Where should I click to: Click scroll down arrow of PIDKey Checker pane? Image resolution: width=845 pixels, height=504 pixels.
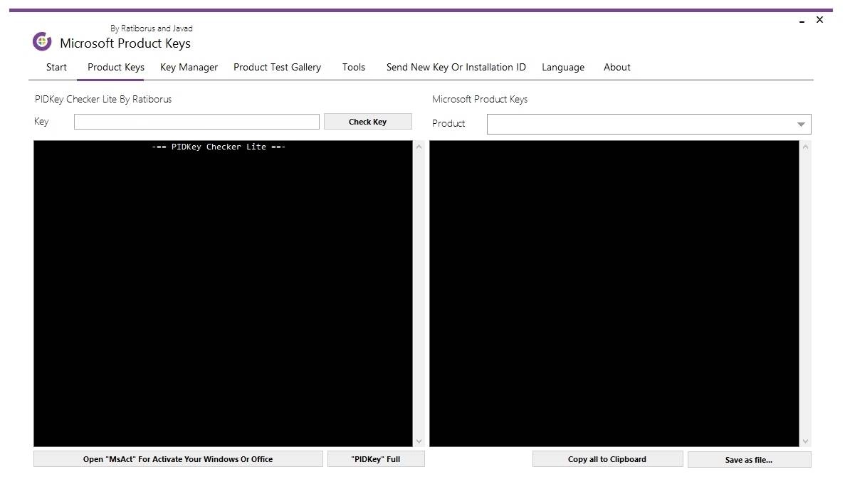click(419, 441)
